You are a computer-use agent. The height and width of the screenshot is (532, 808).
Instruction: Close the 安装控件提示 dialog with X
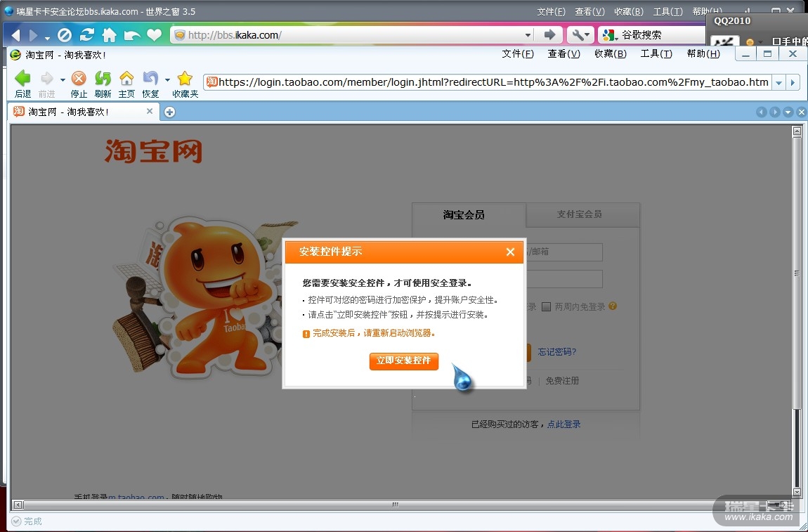click(x=510, y=252)
